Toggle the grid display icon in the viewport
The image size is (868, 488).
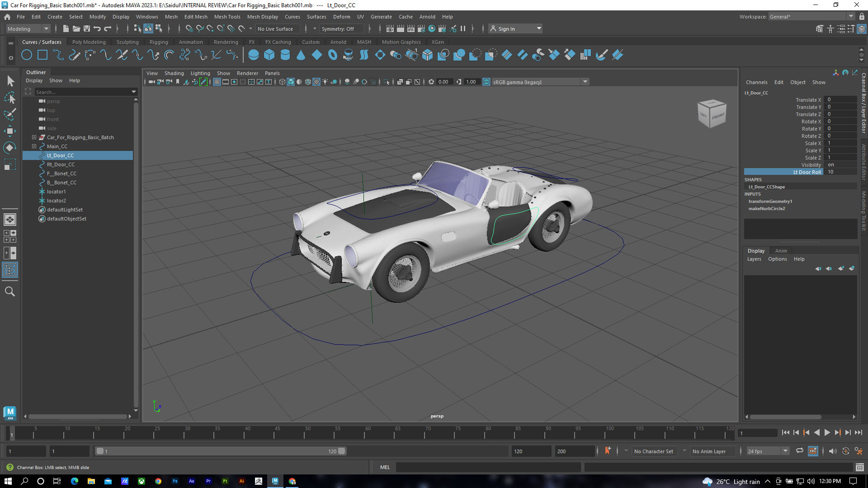point(217,82)
